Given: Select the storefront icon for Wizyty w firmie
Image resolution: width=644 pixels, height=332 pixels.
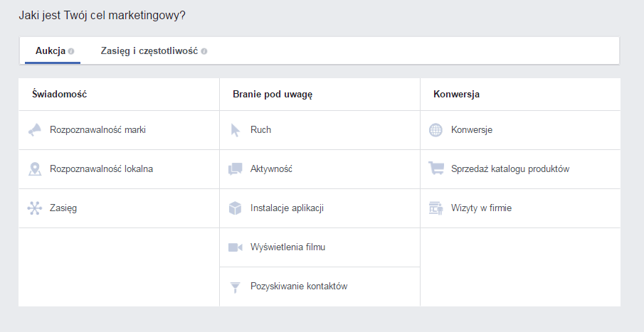Looking at the screenshot, I should coord(436,208).
